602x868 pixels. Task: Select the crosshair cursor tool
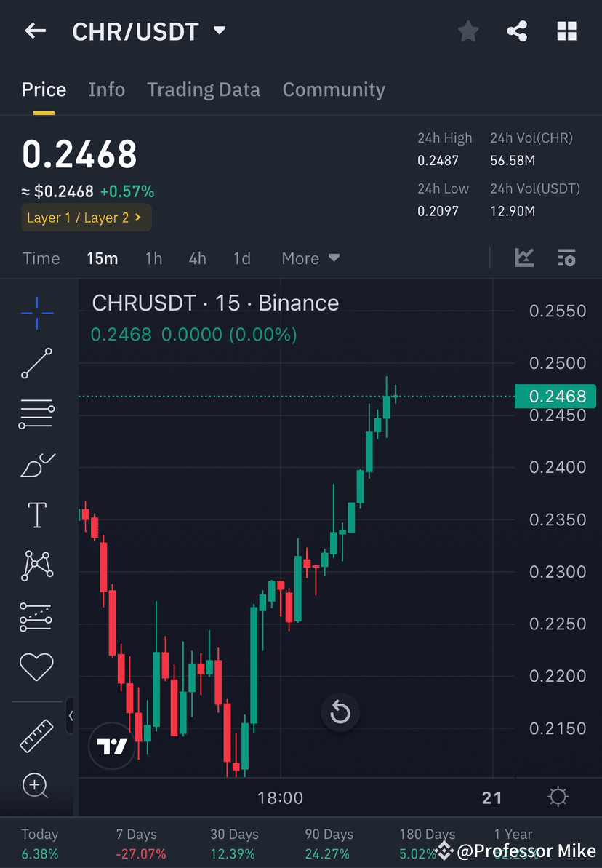pos(36,313)
